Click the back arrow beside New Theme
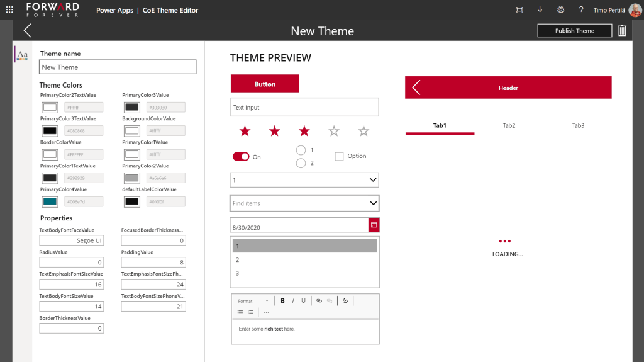 coord(27,30)
